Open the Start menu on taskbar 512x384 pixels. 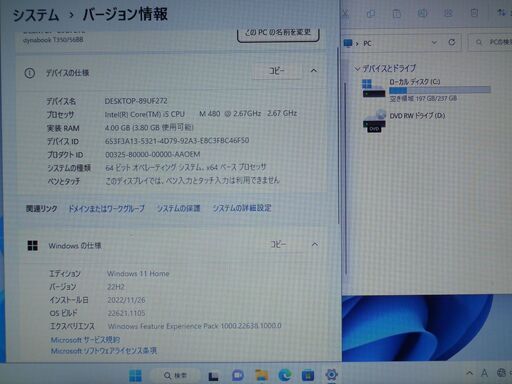pyautogui.click(x=135, y=376)
